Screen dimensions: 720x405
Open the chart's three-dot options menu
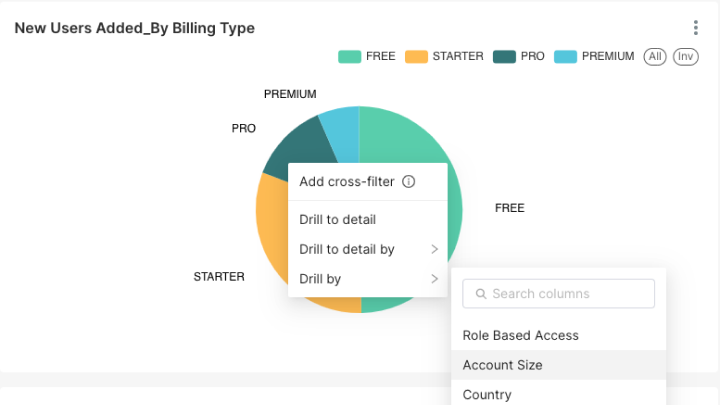click(696, 28)
